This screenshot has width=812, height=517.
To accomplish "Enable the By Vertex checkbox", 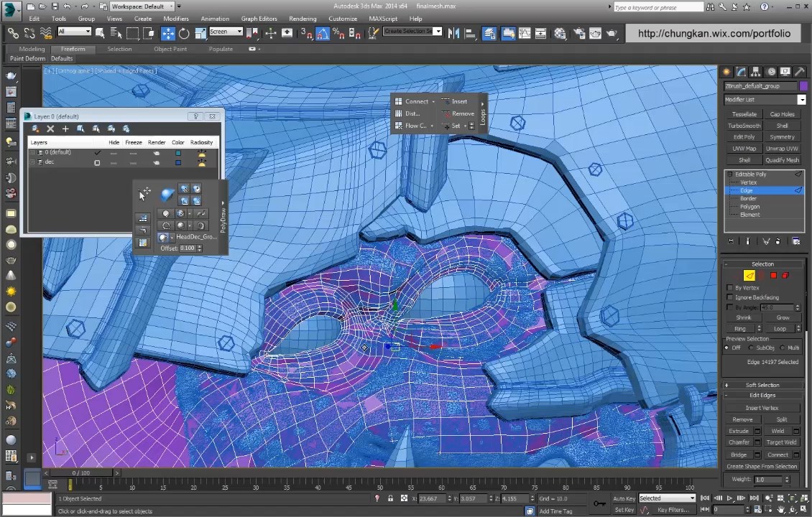I will click(x=730, y=287).
